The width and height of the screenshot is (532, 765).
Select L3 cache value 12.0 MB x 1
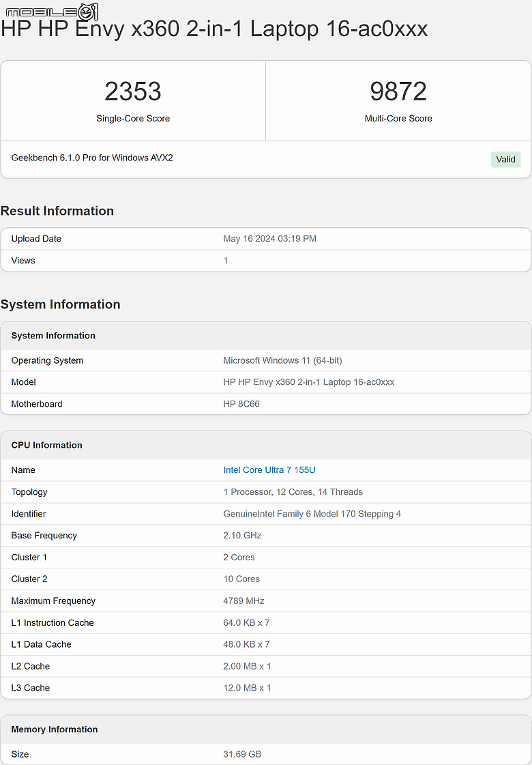[247, 688]
